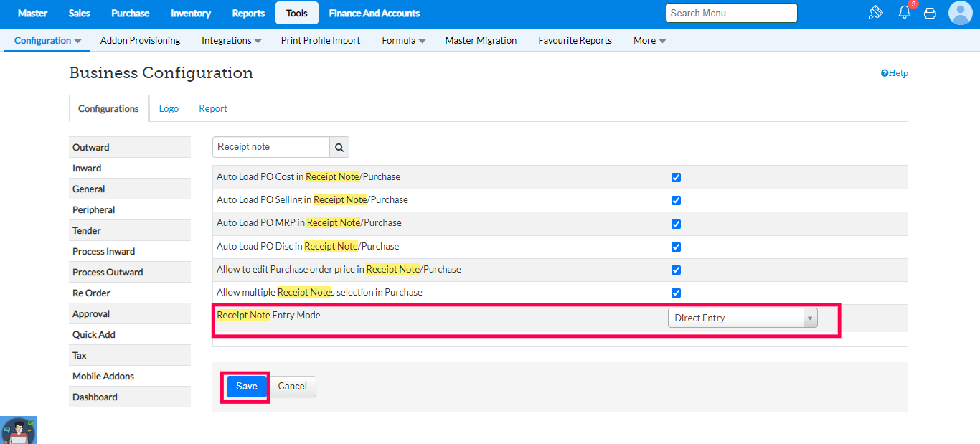Click the printer icon in header
This screenshot has height=444, width=980.
pyautogui.click(x=930, y=13)
